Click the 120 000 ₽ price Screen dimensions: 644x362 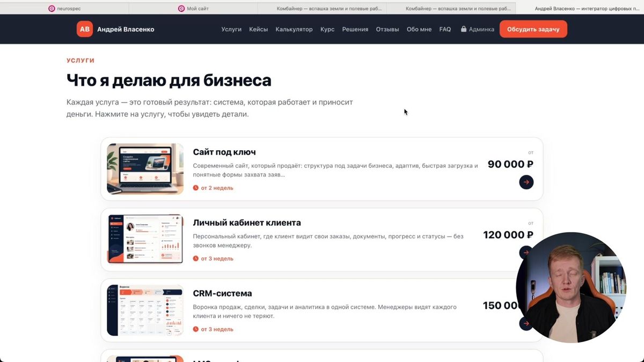click(508, 235)
